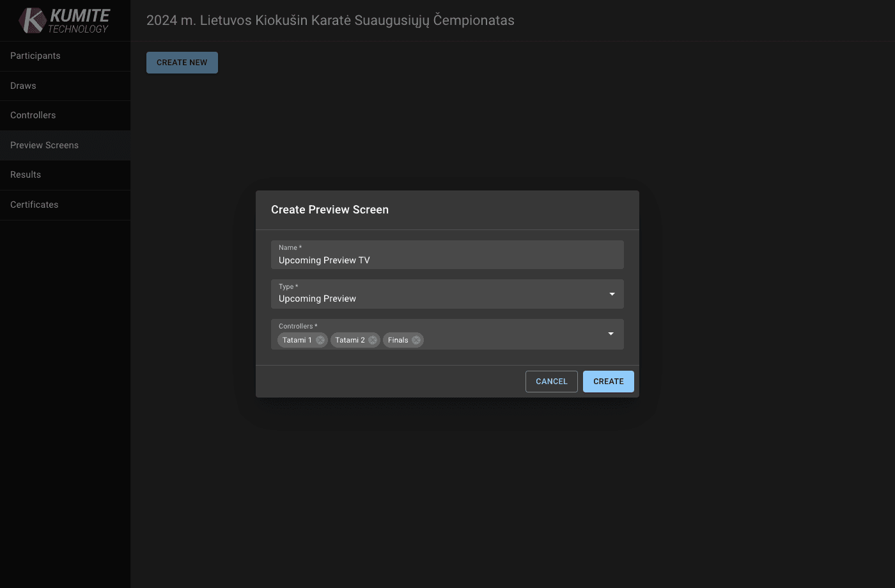Select the Tatami 1 chip label

[297, 340]
